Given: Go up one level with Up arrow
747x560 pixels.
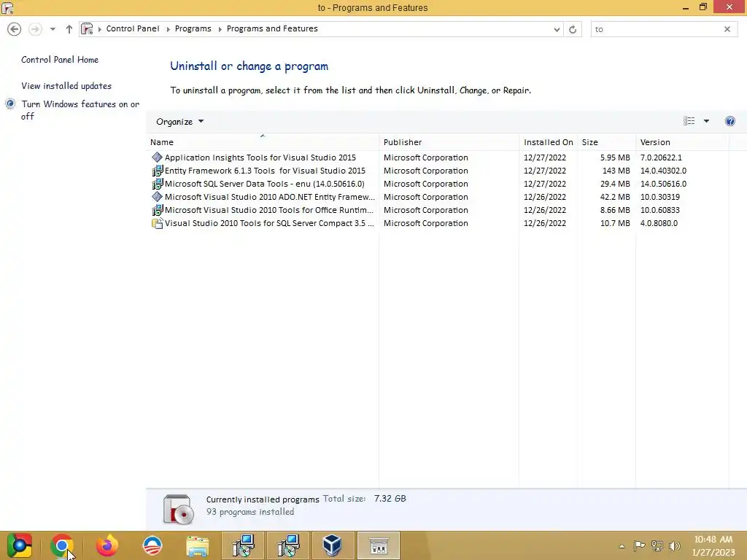Looking at the screenshot, I should [69, 29].
